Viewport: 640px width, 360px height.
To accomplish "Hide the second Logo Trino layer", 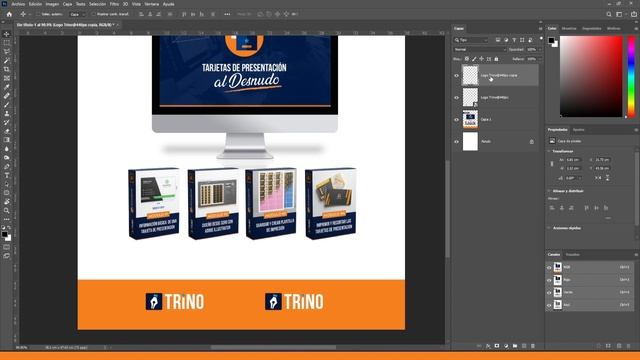I will point(456,98).
